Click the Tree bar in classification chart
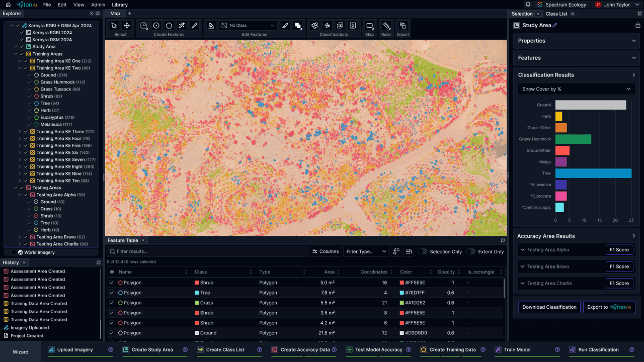This screenshot has width=644, height=362. click(593, 173)
